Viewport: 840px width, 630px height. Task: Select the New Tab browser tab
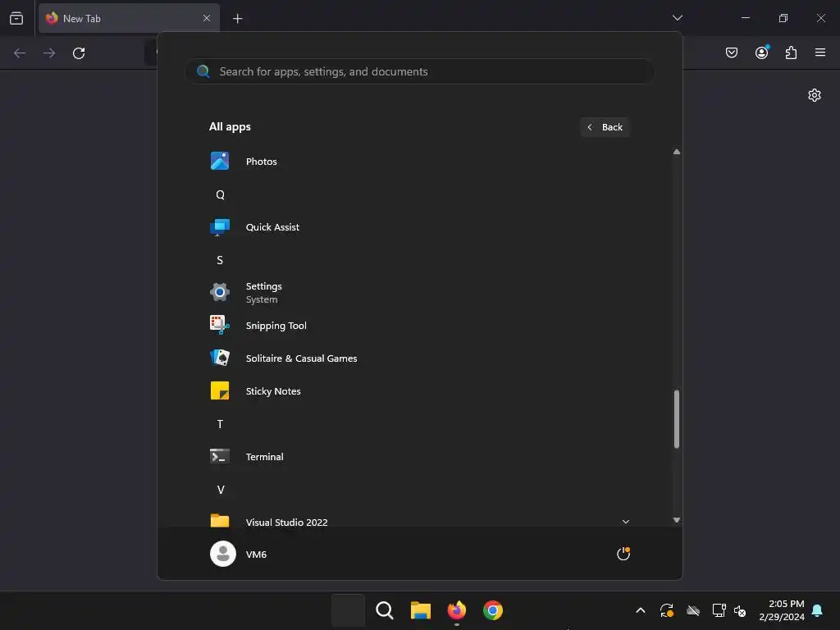129,18
